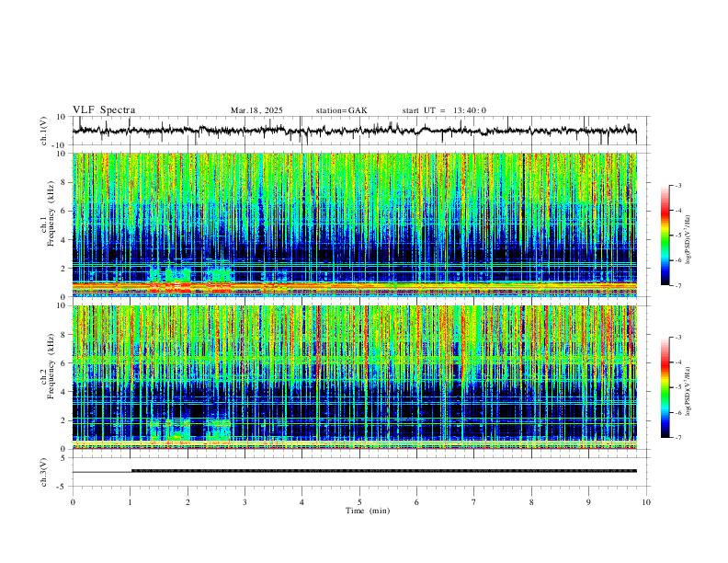Image resolution: width=728 pixels, height=563 pixels.
Task: Click the "-7" label on ch.2 color bar
Action: 677,437
